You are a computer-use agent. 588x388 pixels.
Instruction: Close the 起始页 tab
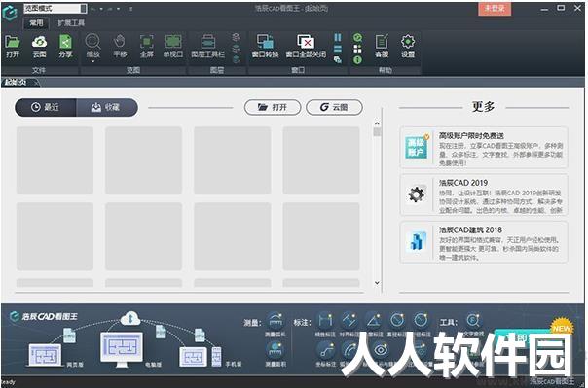36,83
